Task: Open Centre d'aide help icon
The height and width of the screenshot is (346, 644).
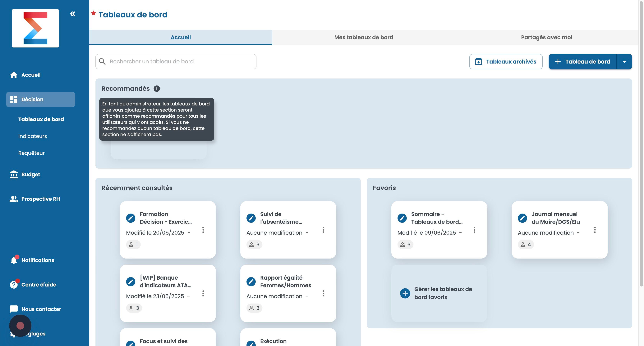Action: pyautogui.click(x=14, y=285)
